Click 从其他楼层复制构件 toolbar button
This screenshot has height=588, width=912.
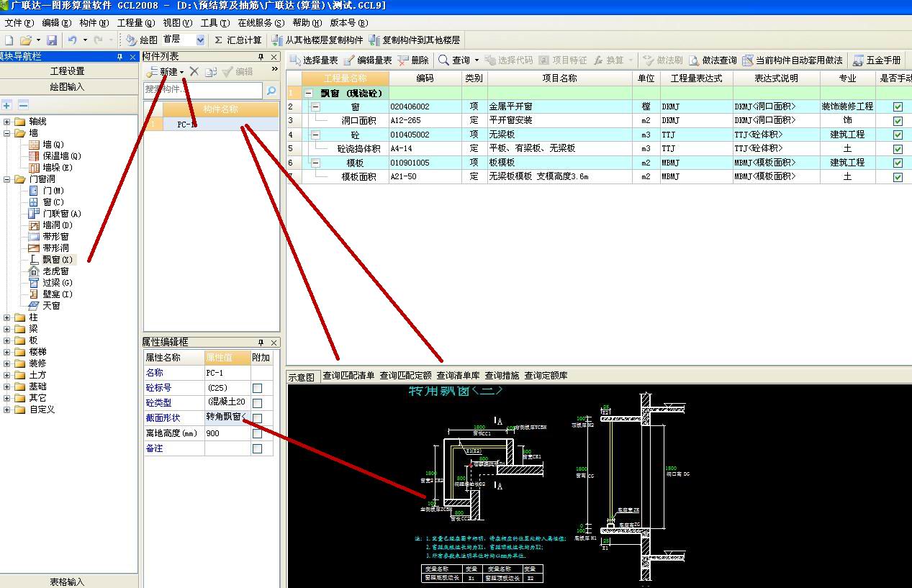(317, 40)
